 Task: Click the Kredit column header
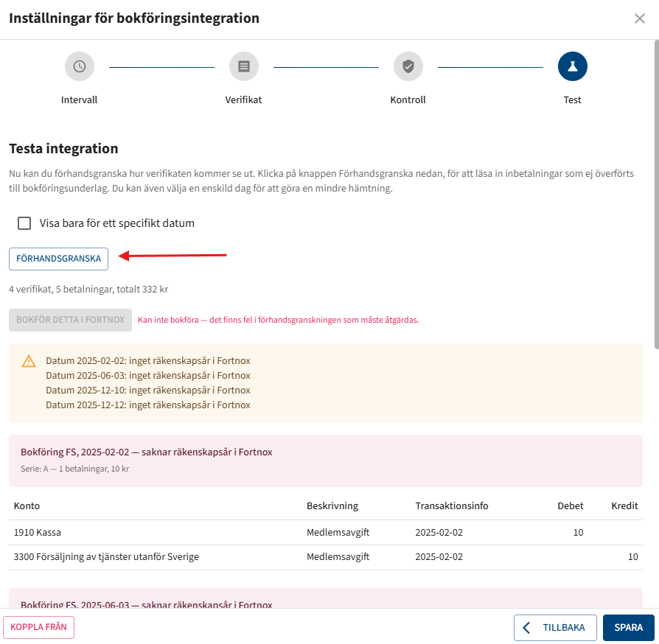click(x=624, y=505)
